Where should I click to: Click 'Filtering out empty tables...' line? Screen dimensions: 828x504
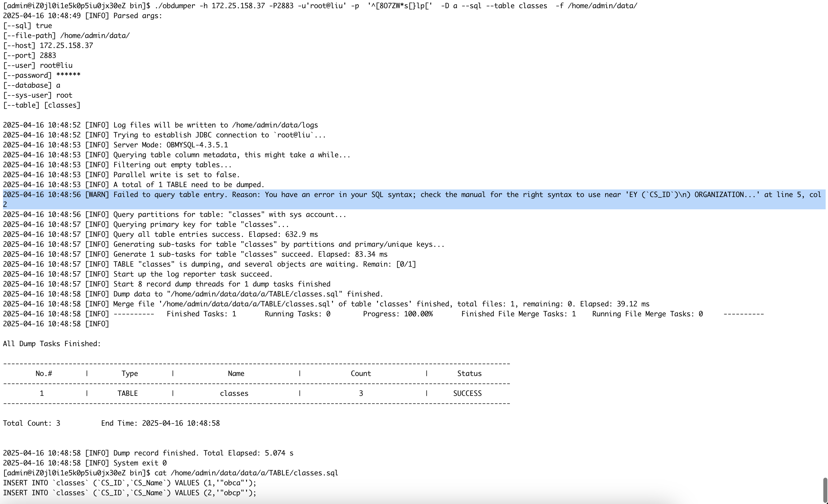(x=118, y=165)
